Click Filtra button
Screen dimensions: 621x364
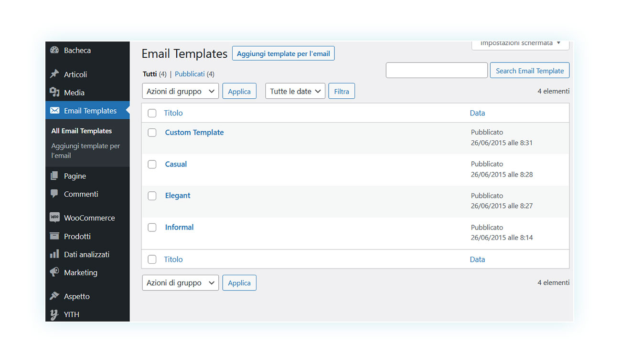point(342,91)
